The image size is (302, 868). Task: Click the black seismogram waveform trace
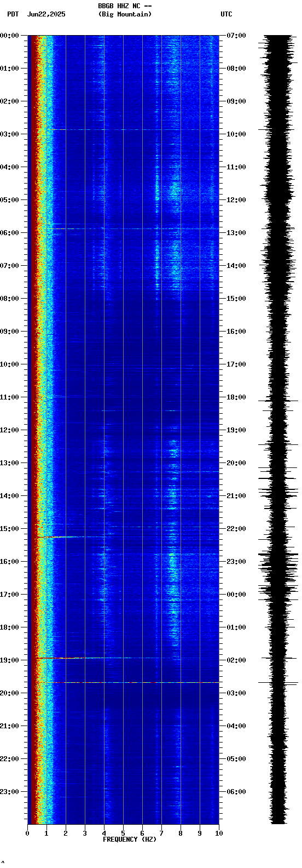(278, 430)
